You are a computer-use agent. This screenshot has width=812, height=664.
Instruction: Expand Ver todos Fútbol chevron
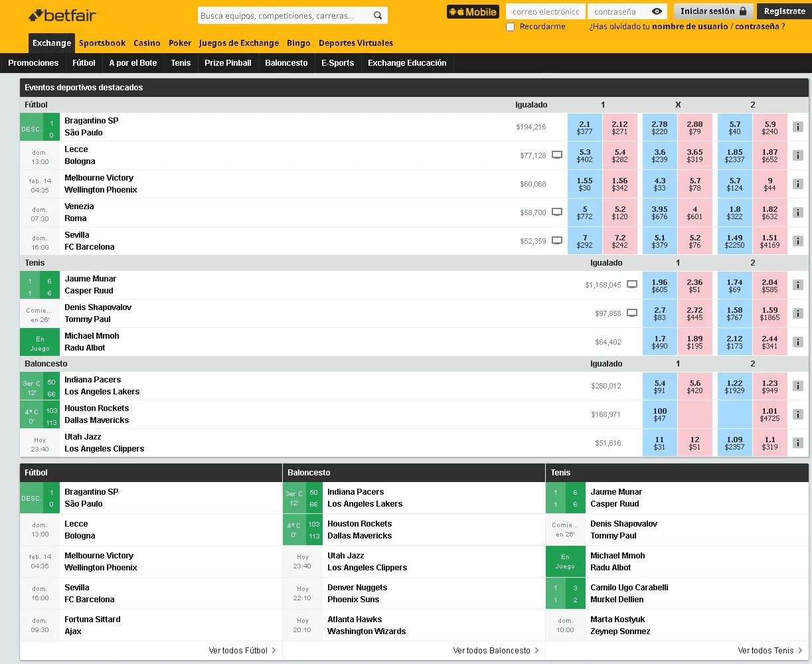click(274, 651)
